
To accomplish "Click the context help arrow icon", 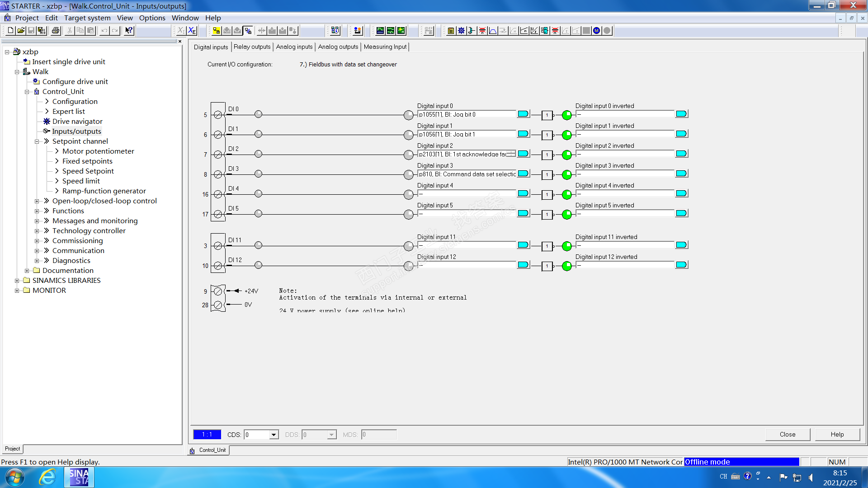I will point(129,31).
